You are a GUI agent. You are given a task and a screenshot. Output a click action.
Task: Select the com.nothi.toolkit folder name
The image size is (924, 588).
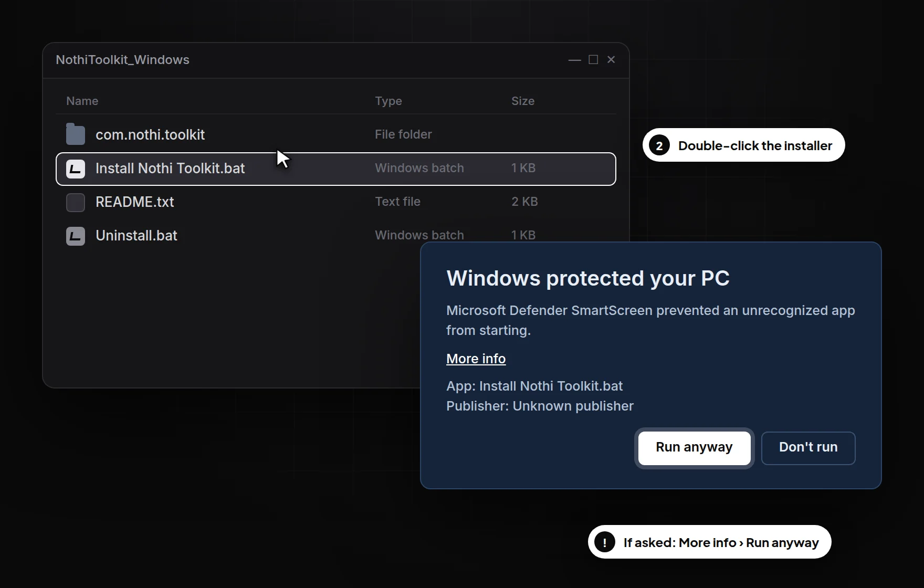click(150, 134)
